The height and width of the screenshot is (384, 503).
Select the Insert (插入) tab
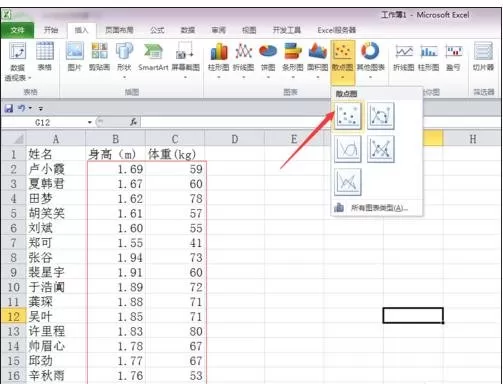coord(82,31)
